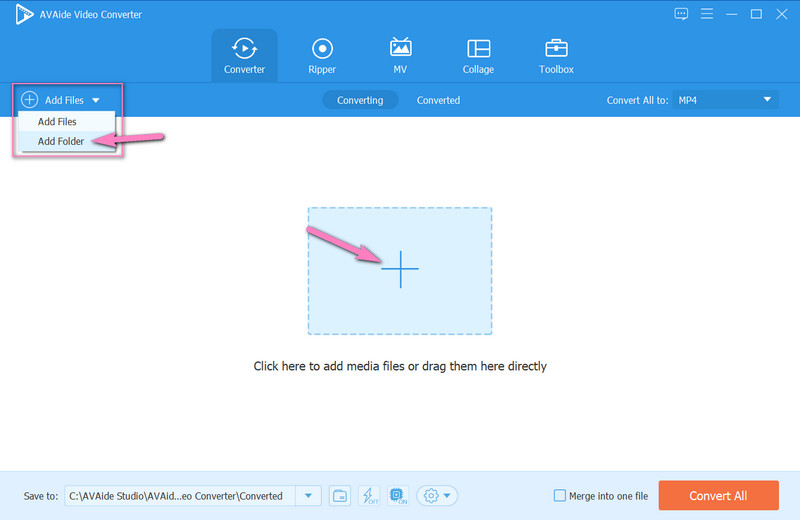This screenshot has width=800, height=520.
Task: Open the feedback chat icon
Action: [x=682, y=13]
